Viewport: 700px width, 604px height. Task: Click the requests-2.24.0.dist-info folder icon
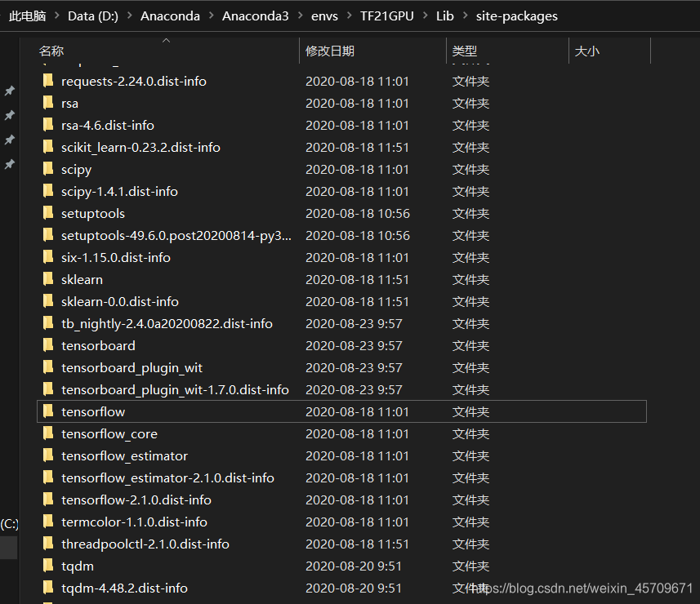coord(47,81)
